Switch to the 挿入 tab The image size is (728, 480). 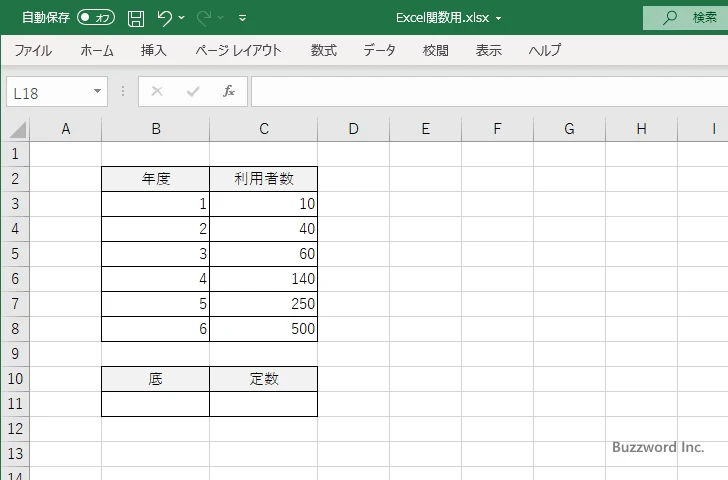point(154,50)
